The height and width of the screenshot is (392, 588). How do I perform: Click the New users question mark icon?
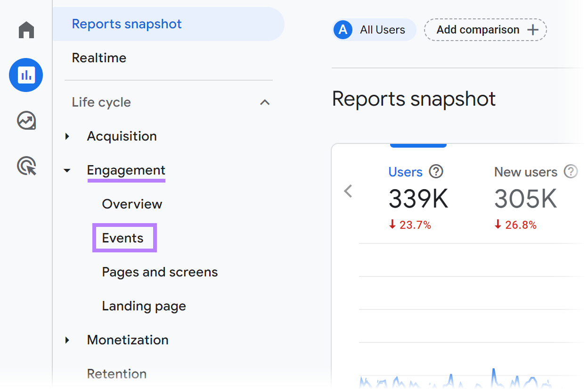click(x=570, y=172)
